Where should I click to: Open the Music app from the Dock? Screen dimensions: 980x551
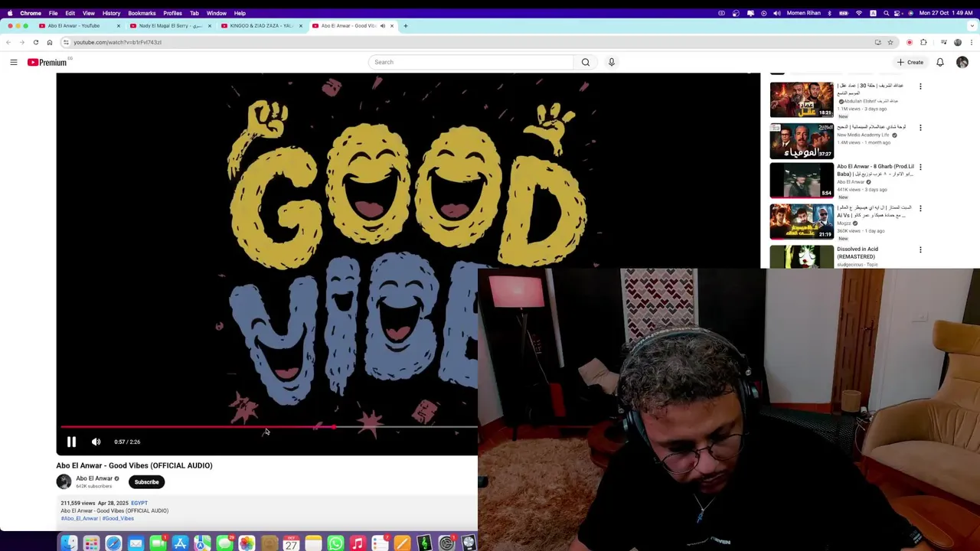[x=358, y=543]
